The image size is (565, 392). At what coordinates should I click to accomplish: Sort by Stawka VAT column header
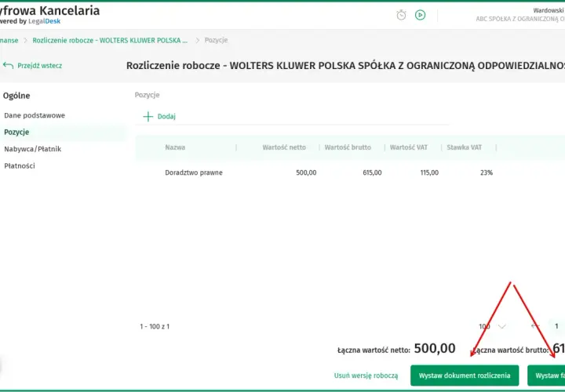(x=464, y=147)
